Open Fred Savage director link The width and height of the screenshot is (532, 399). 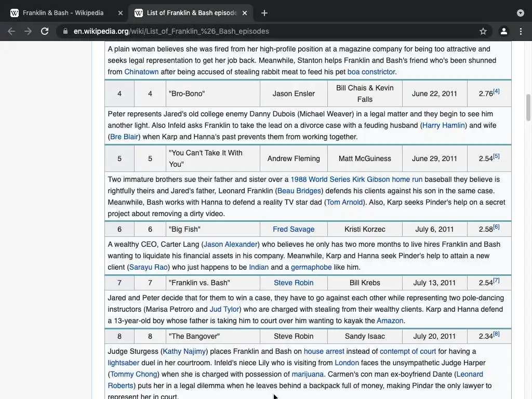pos(294,229)
